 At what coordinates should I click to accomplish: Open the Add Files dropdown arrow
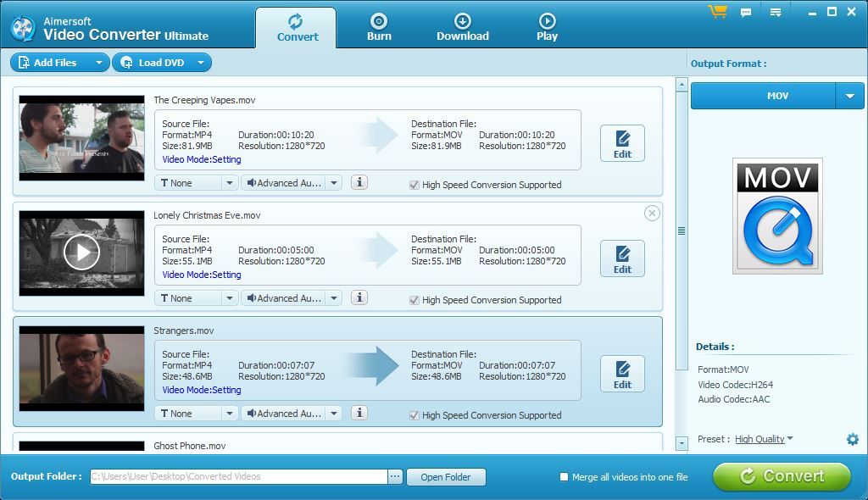coord(98,62)
